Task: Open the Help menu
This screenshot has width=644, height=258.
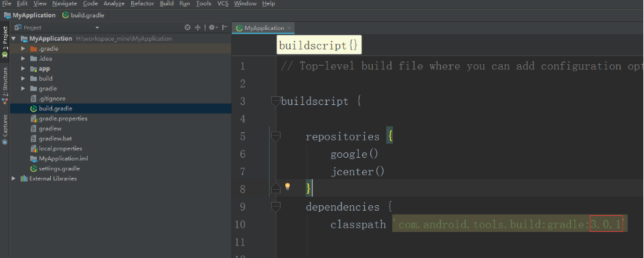Action: [x=268, y=4]
